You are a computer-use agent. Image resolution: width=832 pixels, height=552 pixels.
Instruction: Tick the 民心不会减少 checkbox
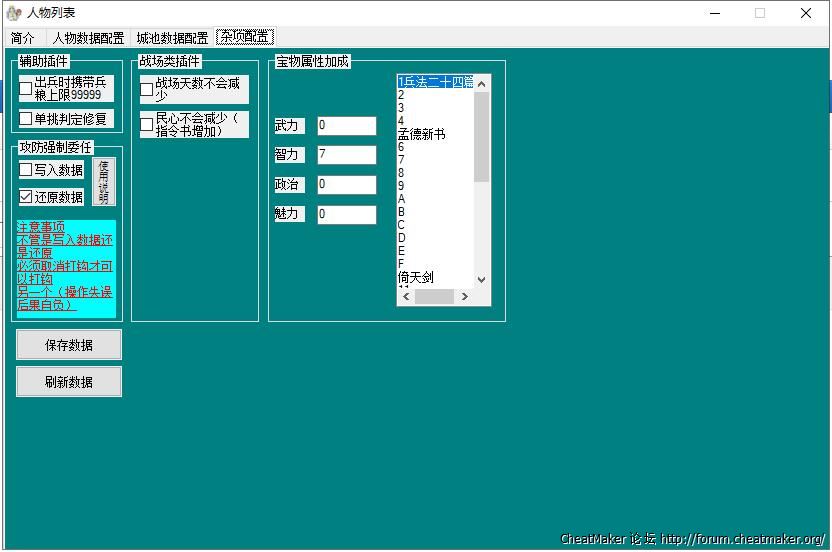pos(147,124)
